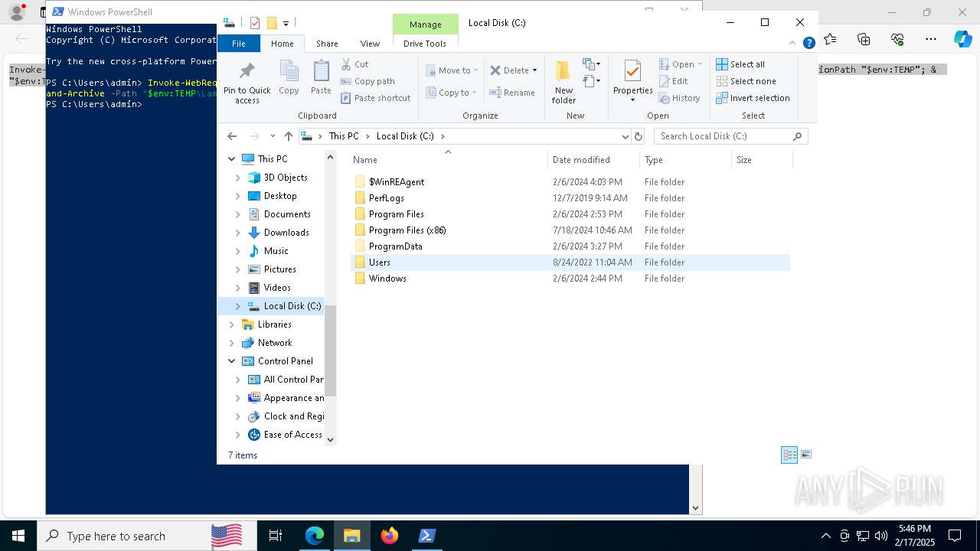Click the Explorer Help question icon

808,44
